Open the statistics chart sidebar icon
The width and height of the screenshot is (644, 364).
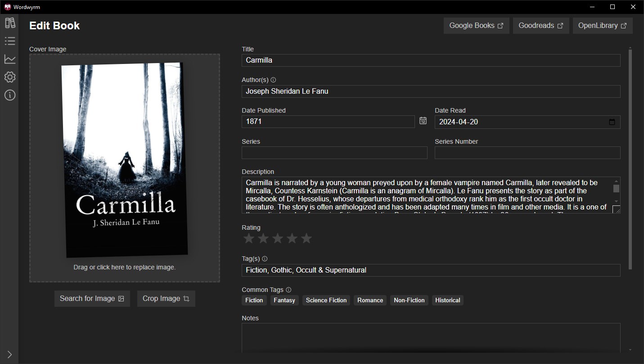coord(10,59)
